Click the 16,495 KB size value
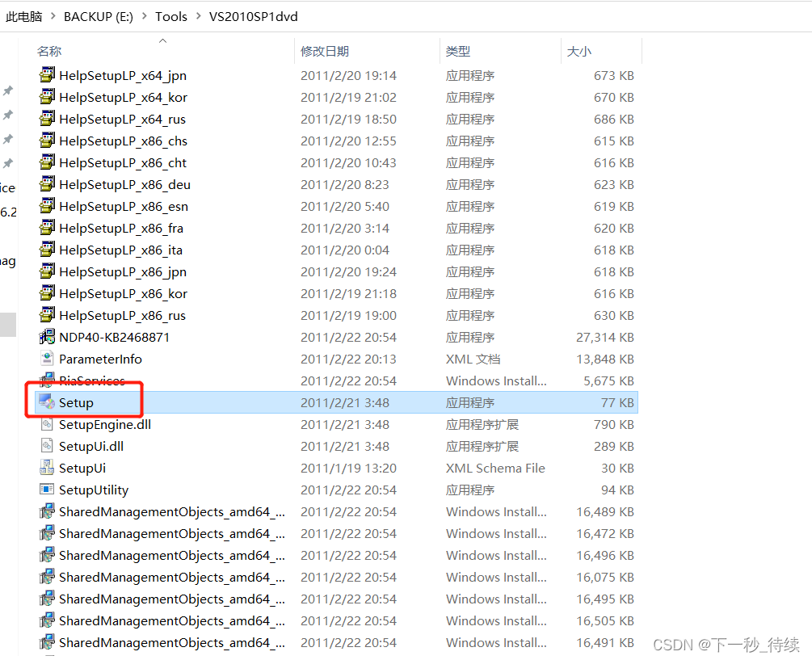812x660 pixels. click(x=605, y=599)
